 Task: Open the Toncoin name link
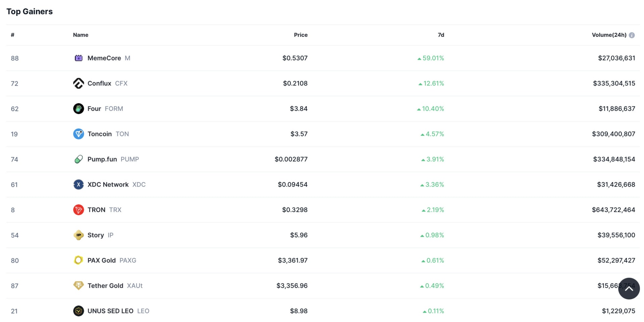[x=99, y=134]
